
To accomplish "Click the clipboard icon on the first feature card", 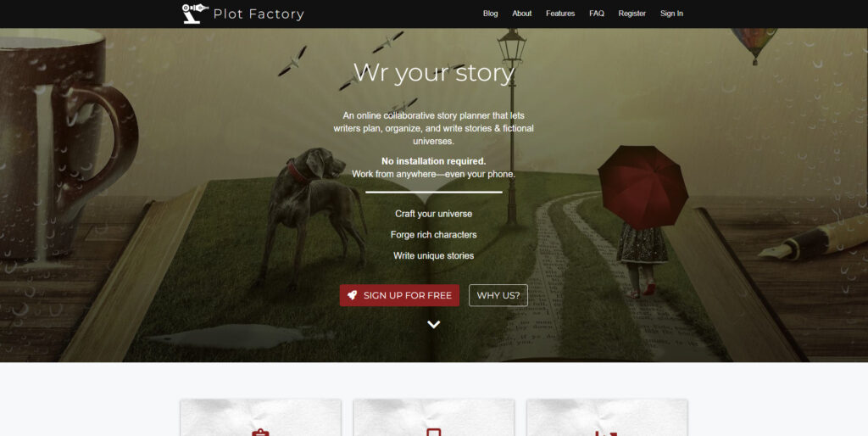I will click(260, 433).
